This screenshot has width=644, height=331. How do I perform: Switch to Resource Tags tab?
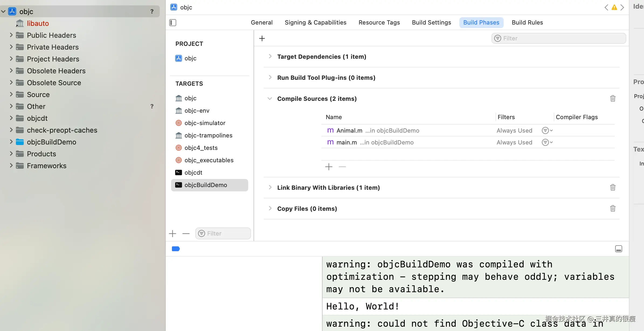379,22
